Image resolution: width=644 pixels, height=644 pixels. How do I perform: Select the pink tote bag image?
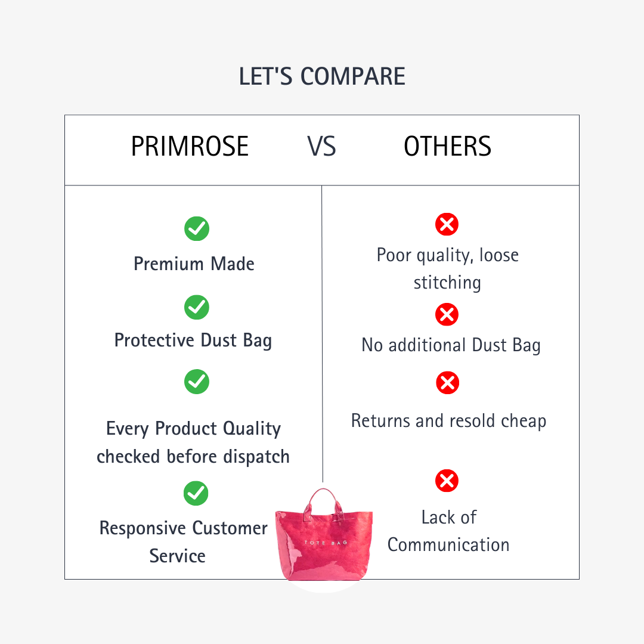[x=324, y=537]
